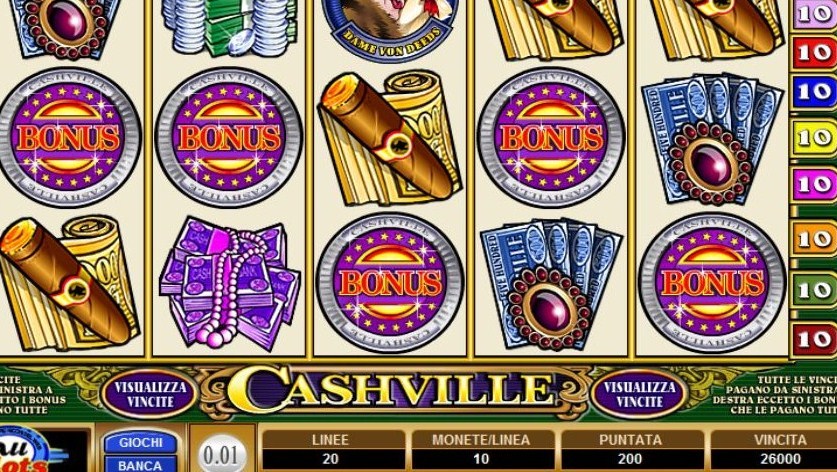Click the Monete/Linea field showing 10
837x472 pixels.
click(x=481, y=450)
